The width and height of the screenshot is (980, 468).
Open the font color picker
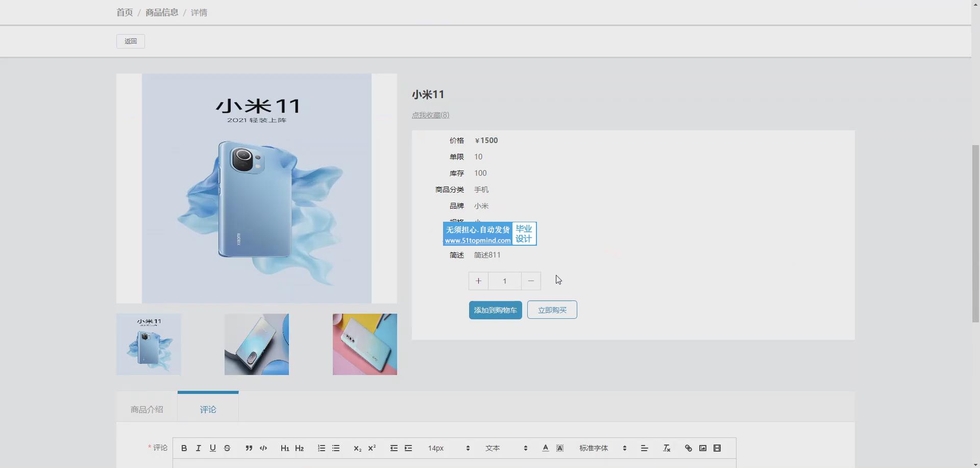point(546,448)
